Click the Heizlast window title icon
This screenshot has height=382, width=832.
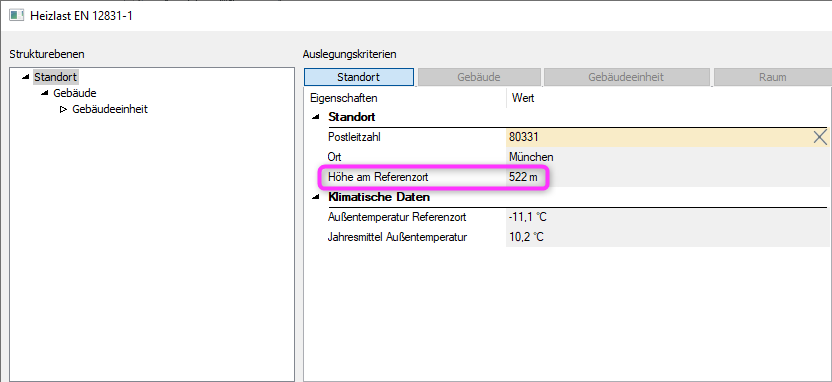16,15
